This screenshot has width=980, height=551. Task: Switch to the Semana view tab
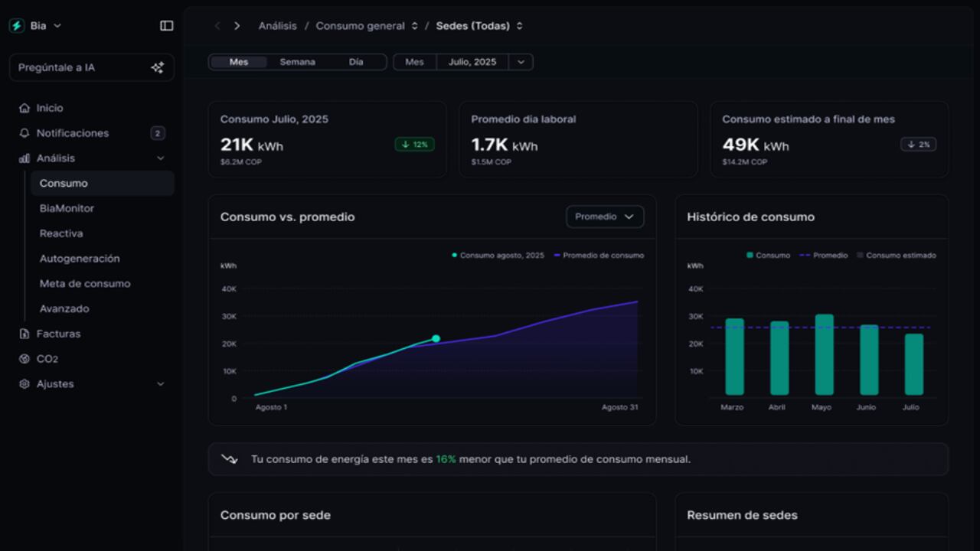tap(297, 62)
